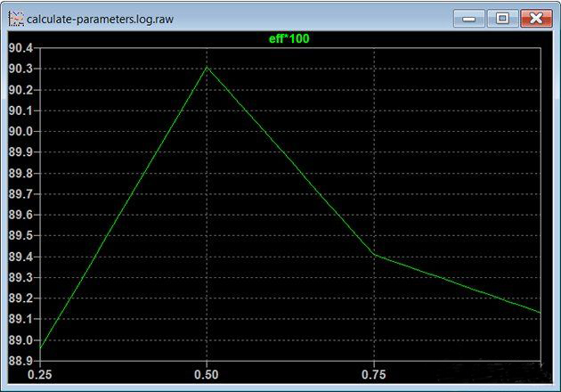Click the 88.9 label at the axis bottom
Image resolution: width=561 pixels, height=392 pixels.
click(20, 361)
